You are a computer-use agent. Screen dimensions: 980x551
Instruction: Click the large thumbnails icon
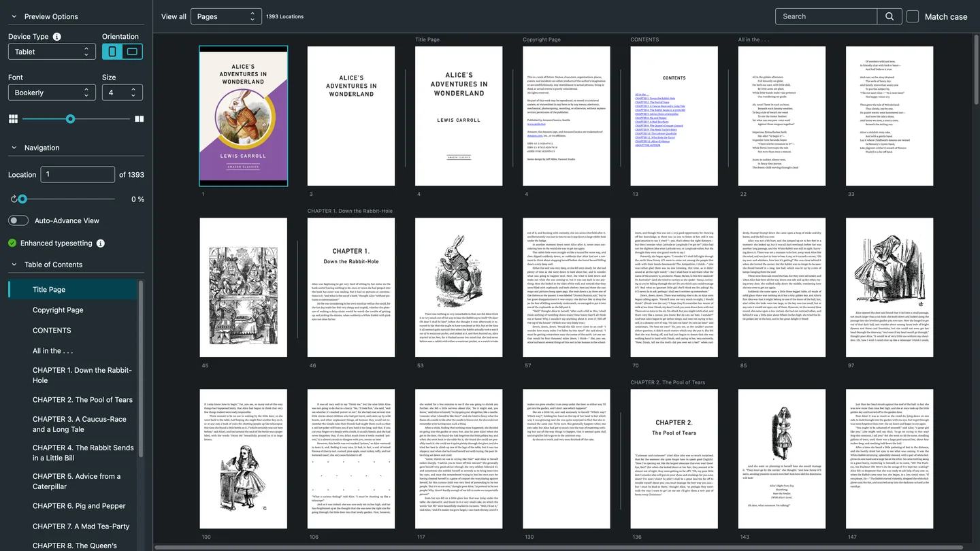(x=140, y=119)
